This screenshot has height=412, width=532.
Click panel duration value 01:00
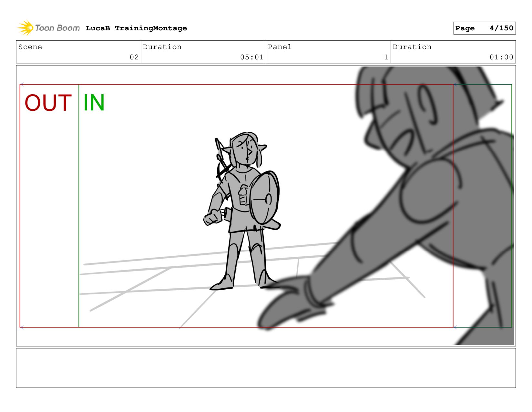coord(501,57)
